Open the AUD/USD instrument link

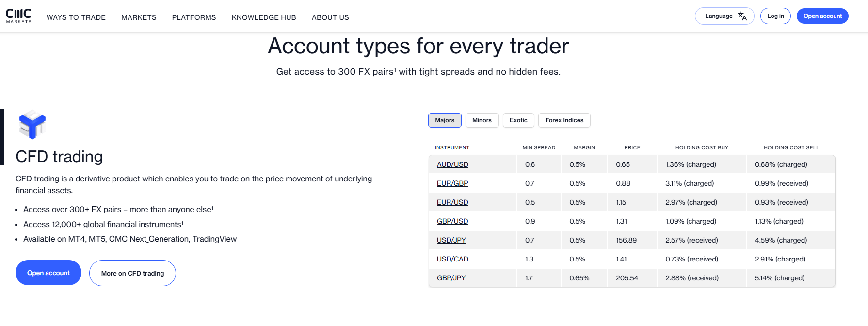tap(452, 164)
